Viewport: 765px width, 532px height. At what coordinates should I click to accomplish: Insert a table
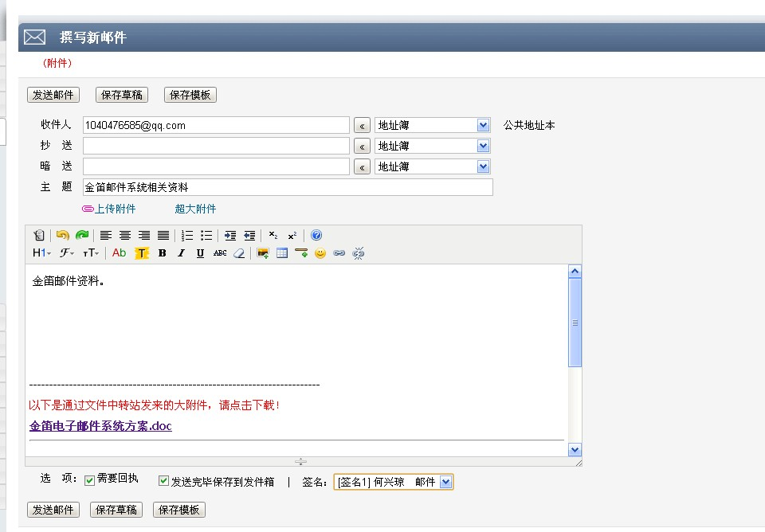[x=282, y=253]
